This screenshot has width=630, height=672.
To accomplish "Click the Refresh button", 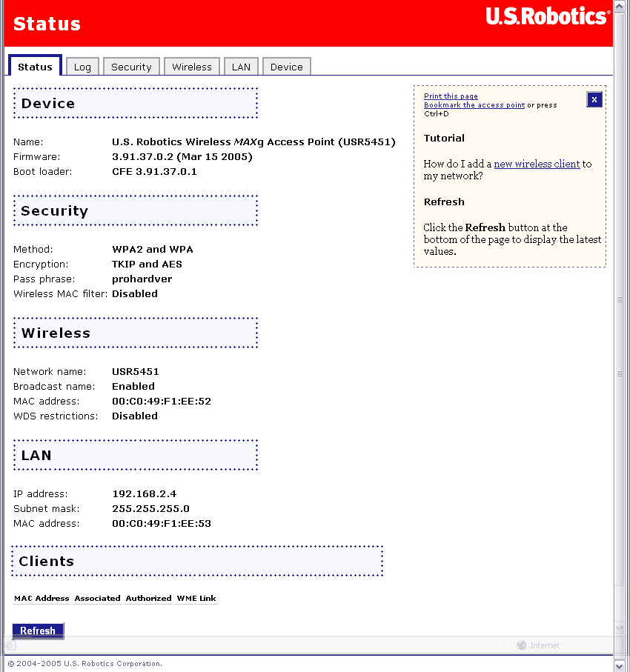I will coord(38,631).
